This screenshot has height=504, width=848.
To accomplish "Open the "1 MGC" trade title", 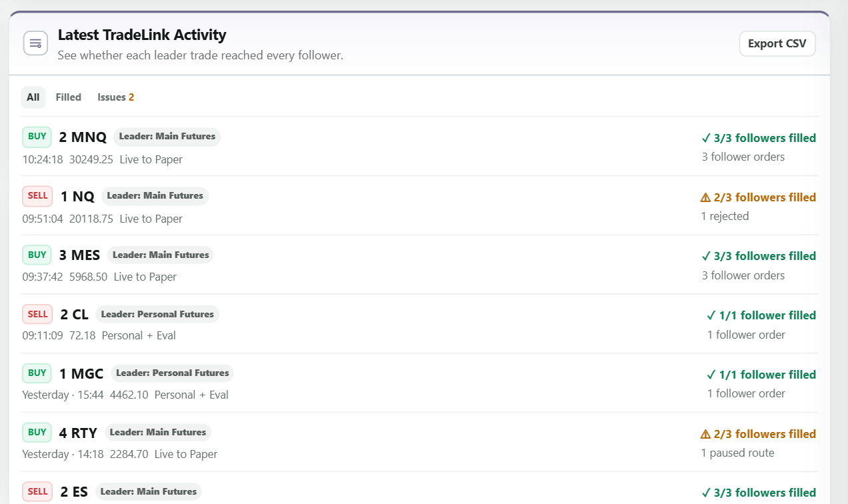I will (81, 374).
